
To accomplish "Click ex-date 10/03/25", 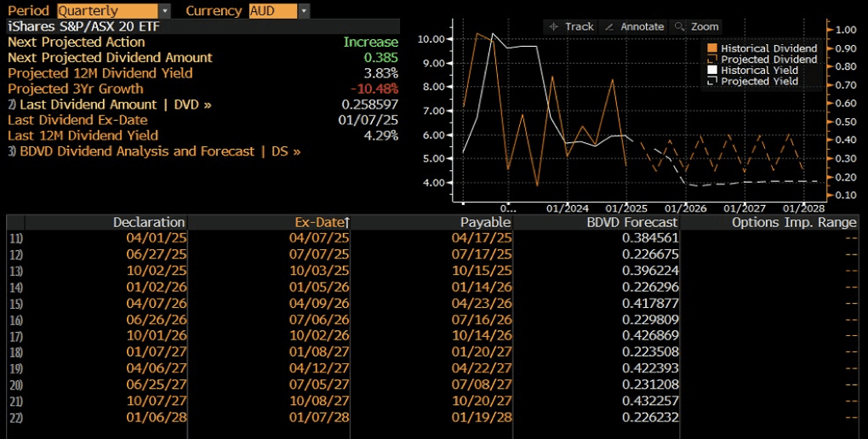I will pyautogui.click(x=319, y=271).
